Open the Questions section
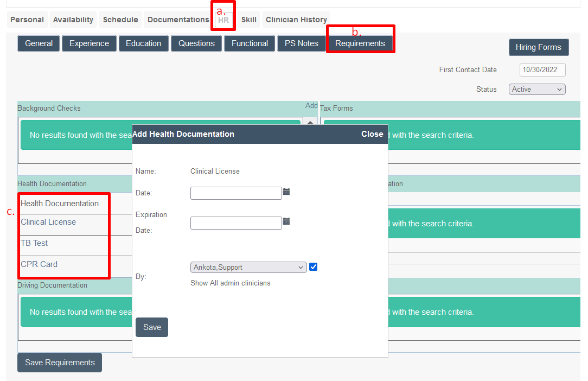 click(196, 43)
